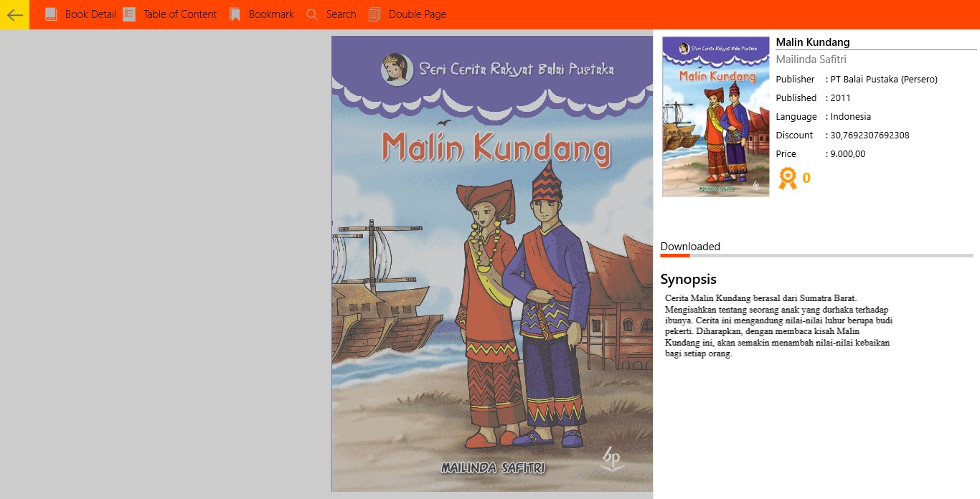980x499 pixels.
Task: Click the Downloaded progress bar
Action: click(816, 255)
